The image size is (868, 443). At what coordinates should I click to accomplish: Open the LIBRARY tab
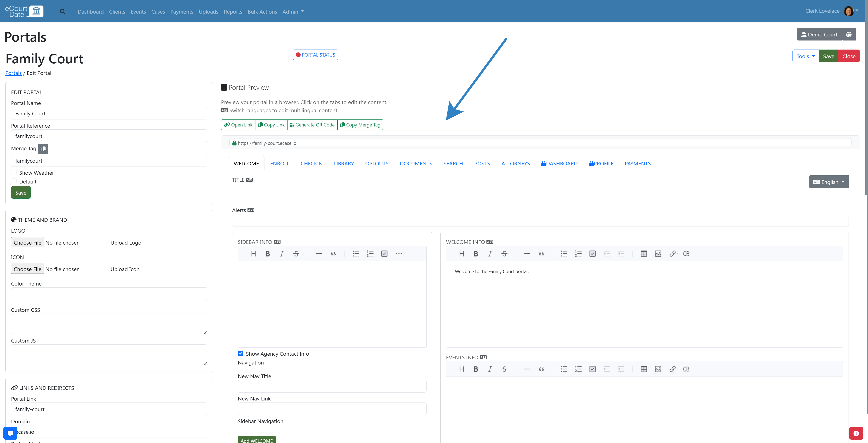[x=344, y=163]
